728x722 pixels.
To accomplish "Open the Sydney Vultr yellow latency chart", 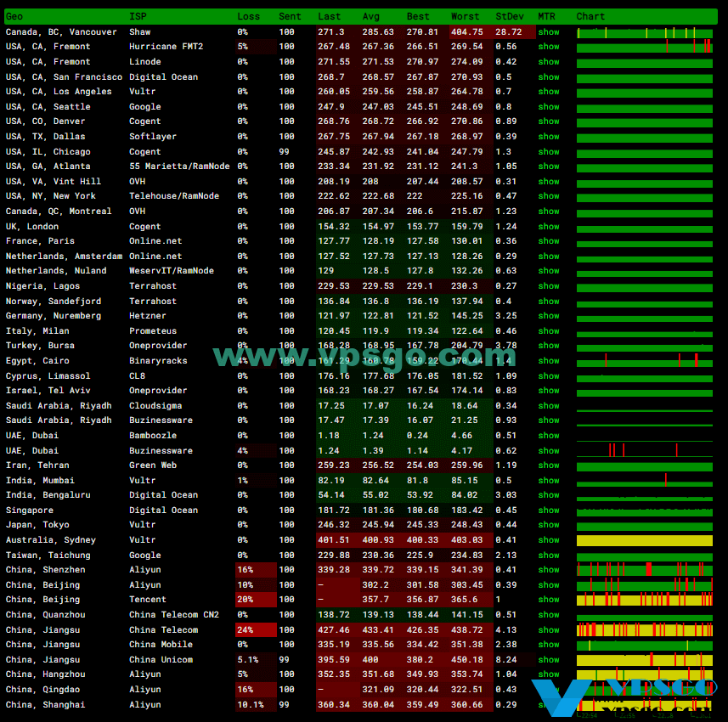I will [x=645, y=540].
